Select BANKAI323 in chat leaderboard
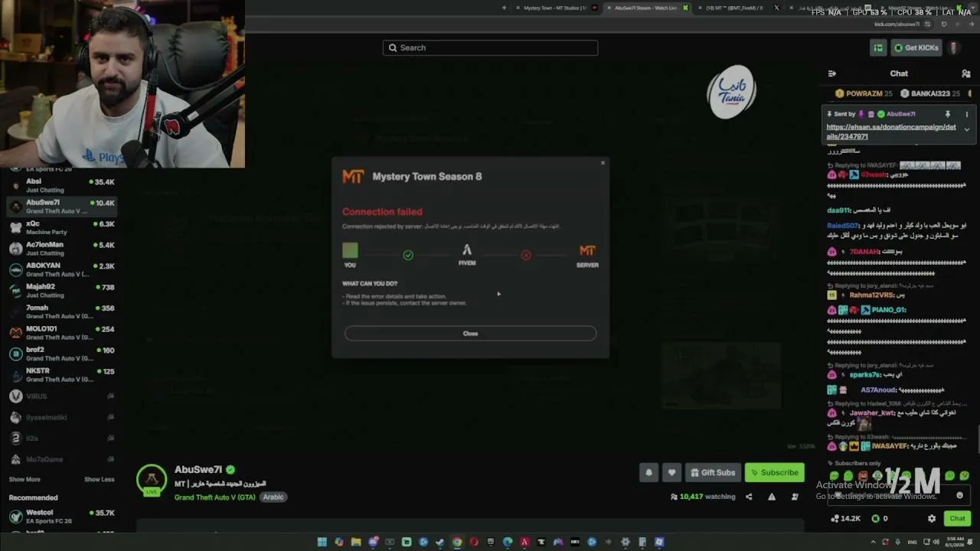980x551 pixels. (930, 93)
